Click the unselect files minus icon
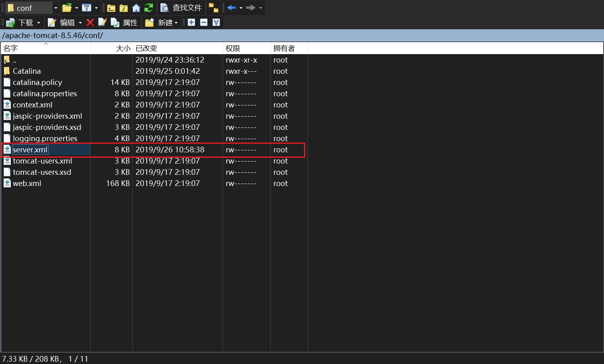The width and height of the screenshot is (604, 364). coord(204,22)
